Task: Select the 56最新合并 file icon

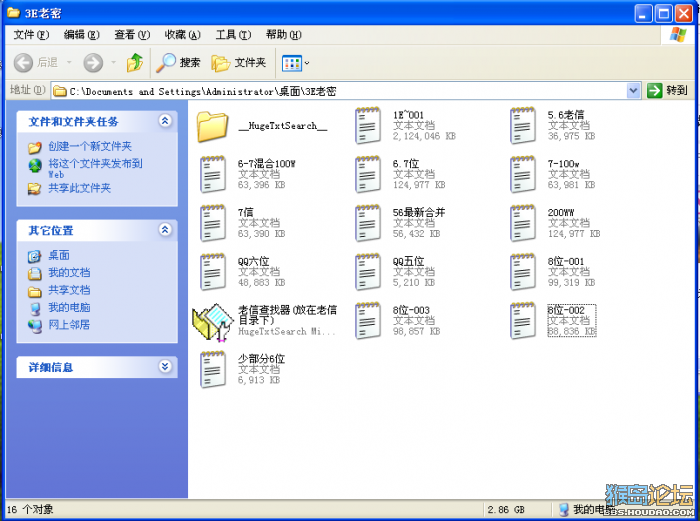Action: click(x=368, y=223)
